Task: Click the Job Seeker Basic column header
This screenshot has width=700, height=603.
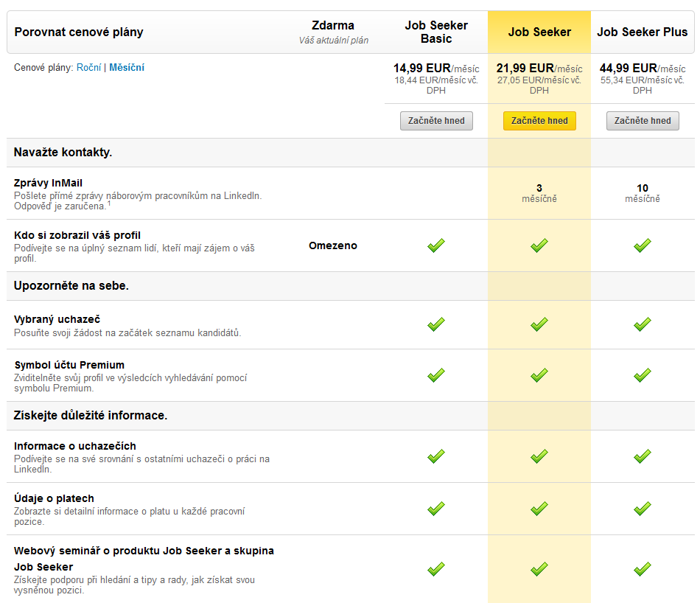Action: [x=436, y=32]
